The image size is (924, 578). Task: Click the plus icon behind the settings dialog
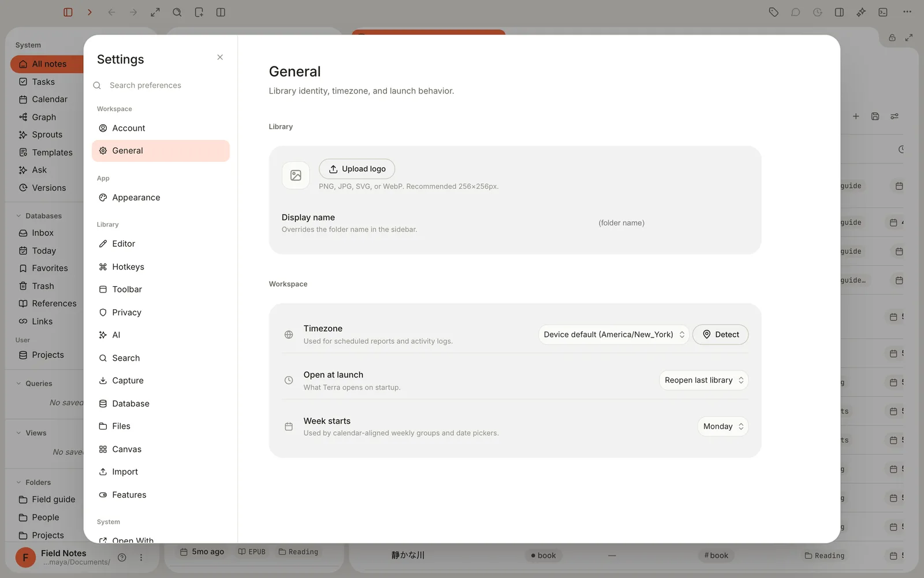pyautogui.click(x=856, y=116)
